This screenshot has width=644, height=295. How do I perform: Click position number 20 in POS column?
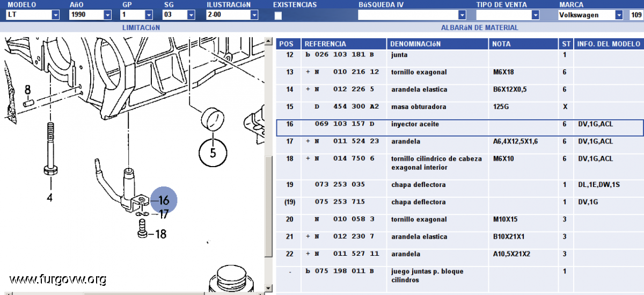point(290,219)
